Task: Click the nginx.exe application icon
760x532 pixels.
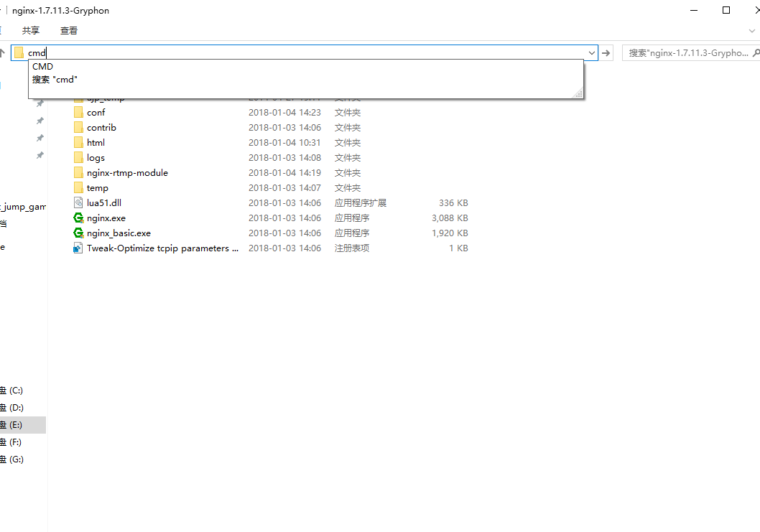Action: (x=78, y=218)
